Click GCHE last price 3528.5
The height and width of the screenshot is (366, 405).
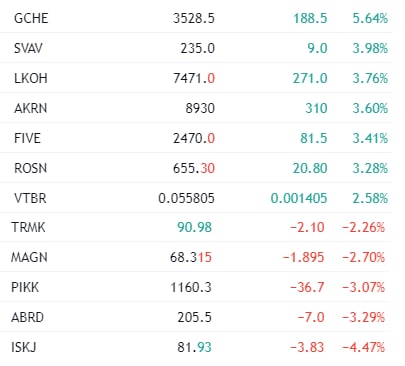194,18
